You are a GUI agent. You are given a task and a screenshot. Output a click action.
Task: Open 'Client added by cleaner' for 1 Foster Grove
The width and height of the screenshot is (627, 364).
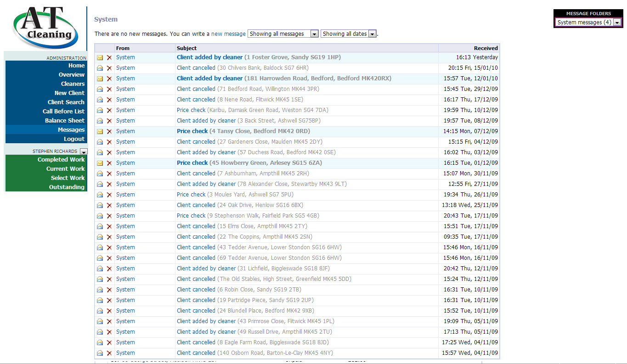click(209, 57)
